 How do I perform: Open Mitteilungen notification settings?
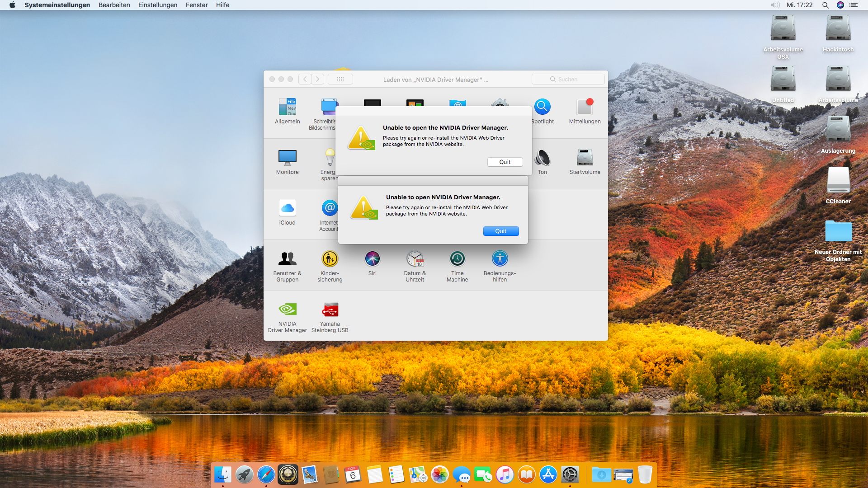[585, 111]
